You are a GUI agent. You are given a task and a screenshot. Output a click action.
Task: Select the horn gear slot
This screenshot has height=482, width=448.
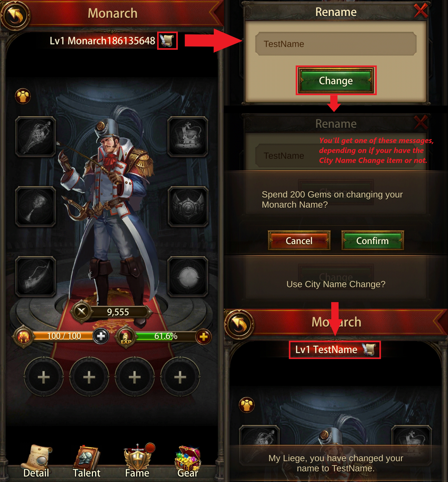click(x=36, y=276)
